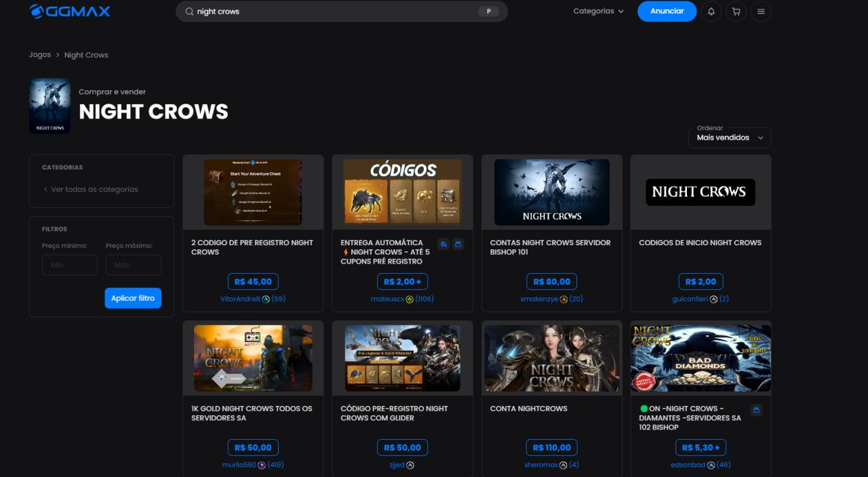
Task: Open the hamburger menu icon
Action: (x=761, y=12)
